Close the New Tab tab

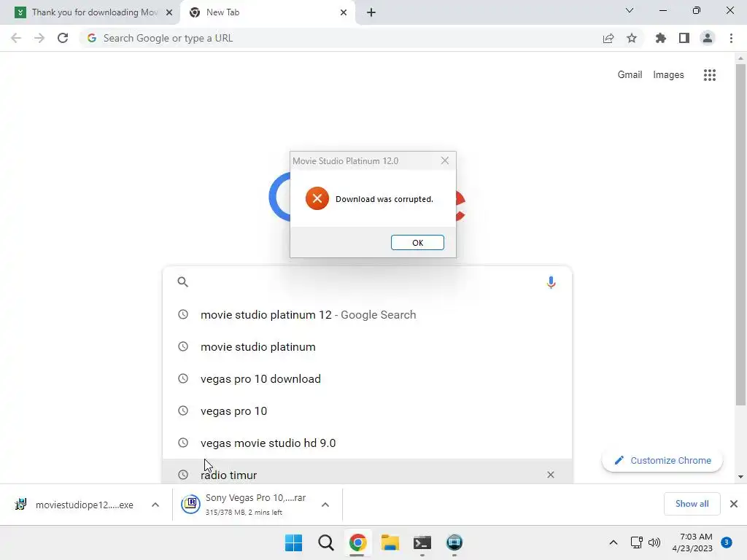(x=344, y=12)
